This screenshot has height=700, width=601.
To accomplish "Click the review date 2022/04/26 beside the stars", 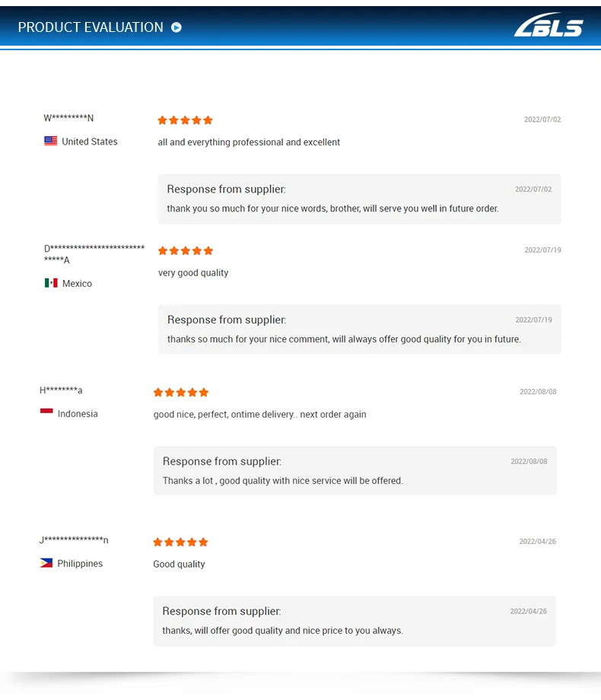I will click(x=538, y=542).
